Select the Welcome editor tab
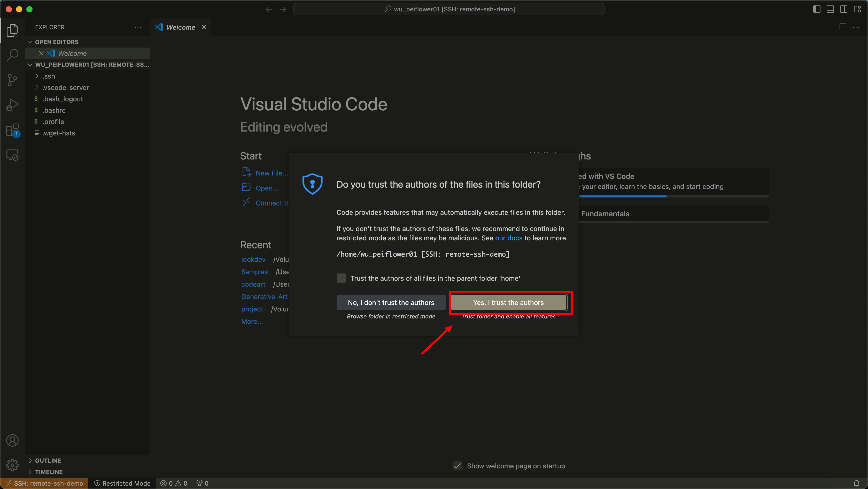 point(181,27)
